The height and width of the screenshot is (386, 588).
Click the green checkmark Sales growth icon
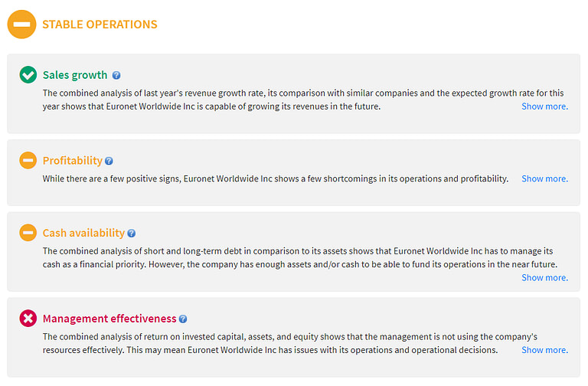pyautogui.click(x=28, y=74)
